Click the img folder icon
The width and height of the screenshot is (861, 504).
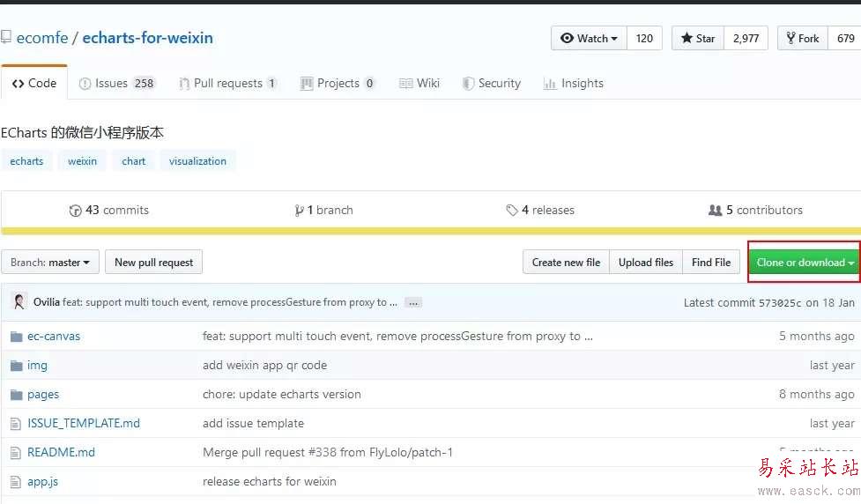coord(17,366)
